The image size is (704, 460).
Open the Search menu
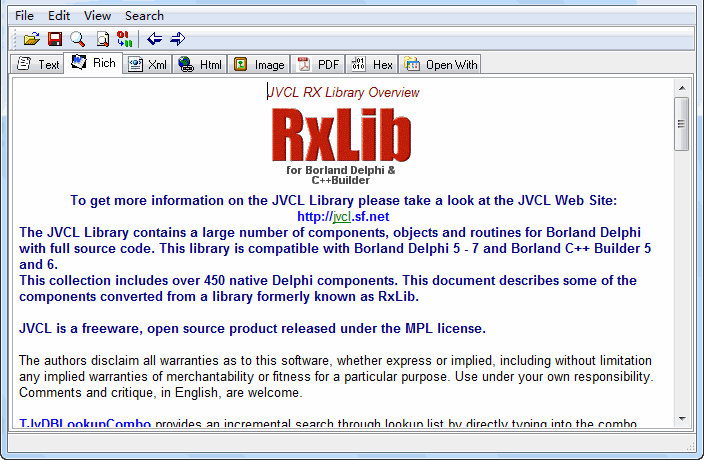[144, 16]
